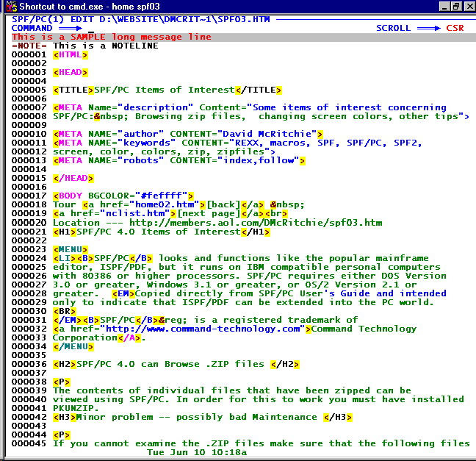The height and width of the screenshot is (461, 476).
Task: Click 'robots' on line 000013
Action: click(140, 160)
